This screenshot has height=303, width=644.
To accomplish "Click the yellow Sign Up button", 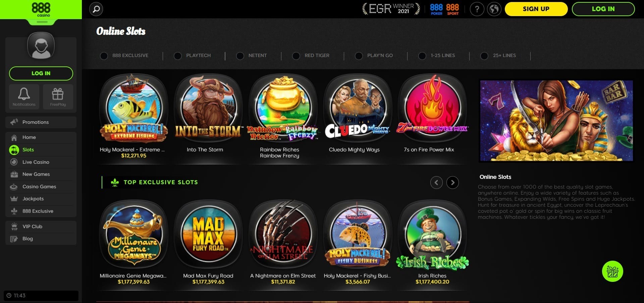I will coord(536,9).
